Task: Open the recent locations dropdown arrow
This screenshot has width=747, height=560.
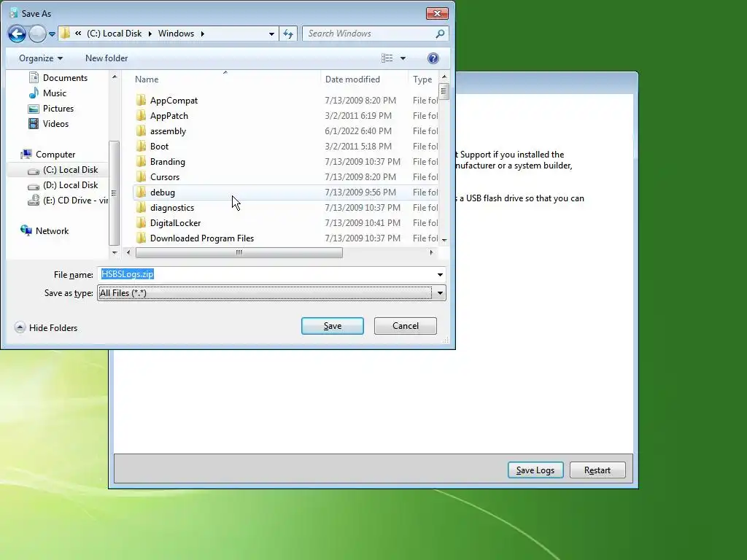Action: pyautogui.click(x=52, y=34)
